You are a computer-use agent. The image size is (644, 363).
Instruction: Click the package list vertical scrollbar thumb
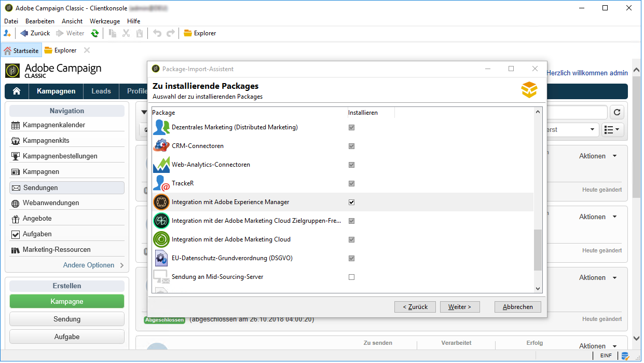538,250
